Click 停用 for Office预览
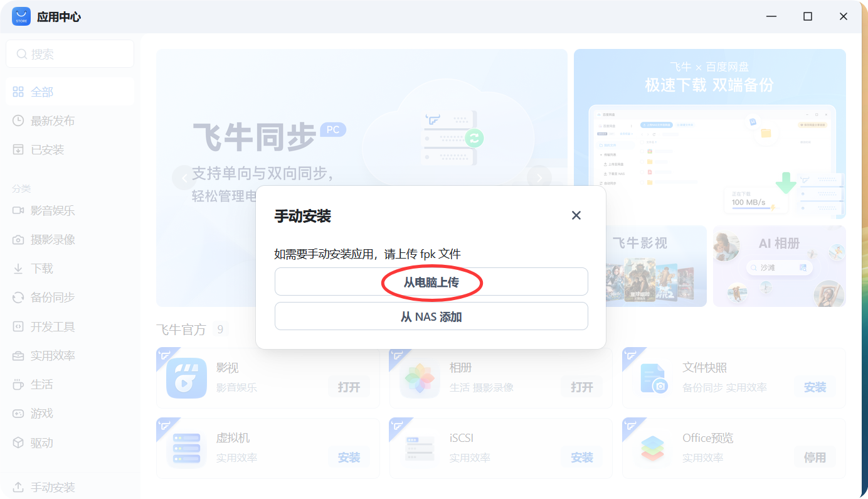Screen dimensions: 868x499 pyautogui.click(x=815, y=458)
